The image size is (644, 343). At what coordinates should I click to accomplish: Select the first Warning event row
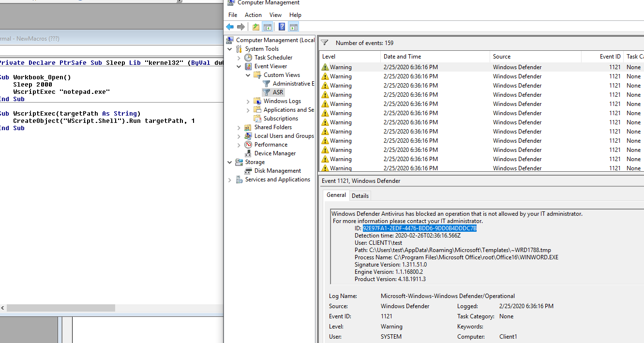481,67
